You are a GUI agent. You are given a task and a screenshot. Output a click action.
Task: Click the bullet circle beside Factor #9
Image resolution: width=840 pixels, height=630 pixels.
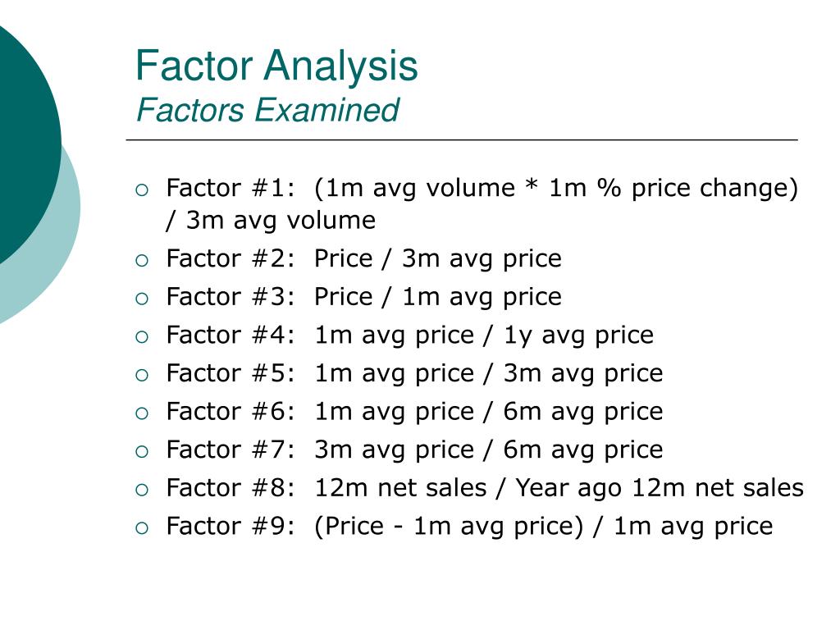point(142,528)
